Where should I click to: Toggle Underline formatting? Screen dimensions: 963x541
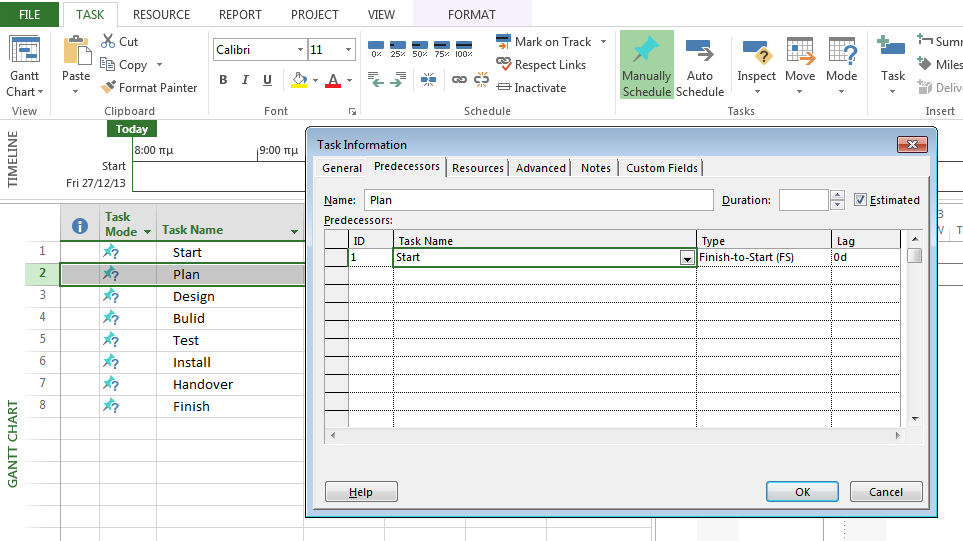[x=267, y=80]
